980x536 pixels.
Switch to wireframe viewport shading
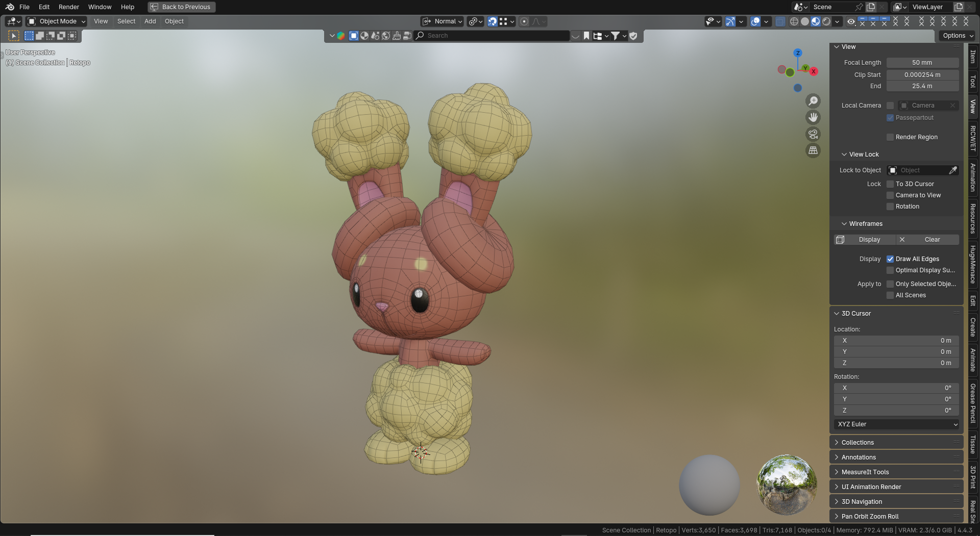pos(794,21)
